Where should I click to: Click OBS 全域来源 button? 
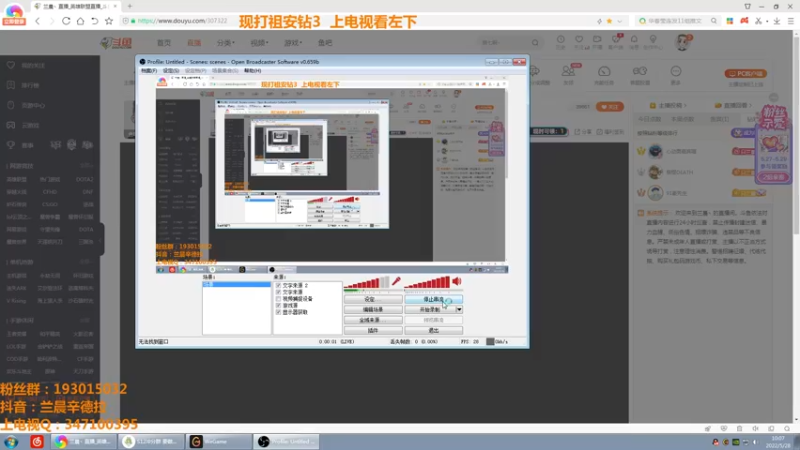(x=373, y=320)
